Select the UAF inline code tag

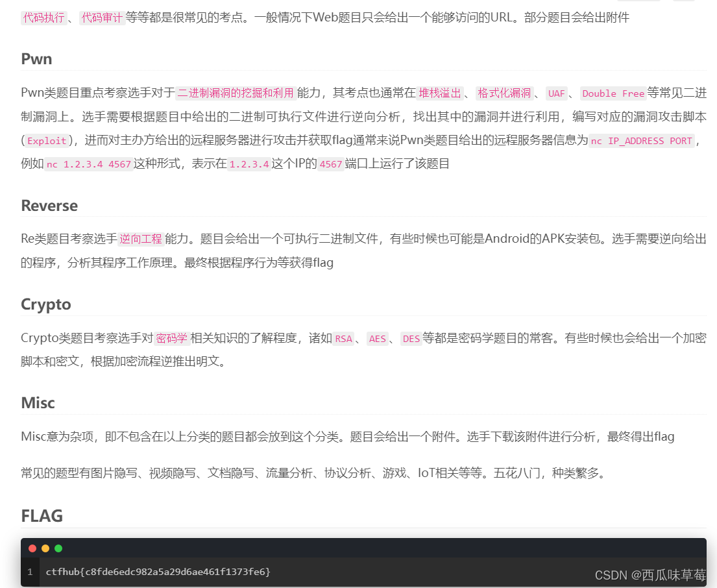coord(557,93)
